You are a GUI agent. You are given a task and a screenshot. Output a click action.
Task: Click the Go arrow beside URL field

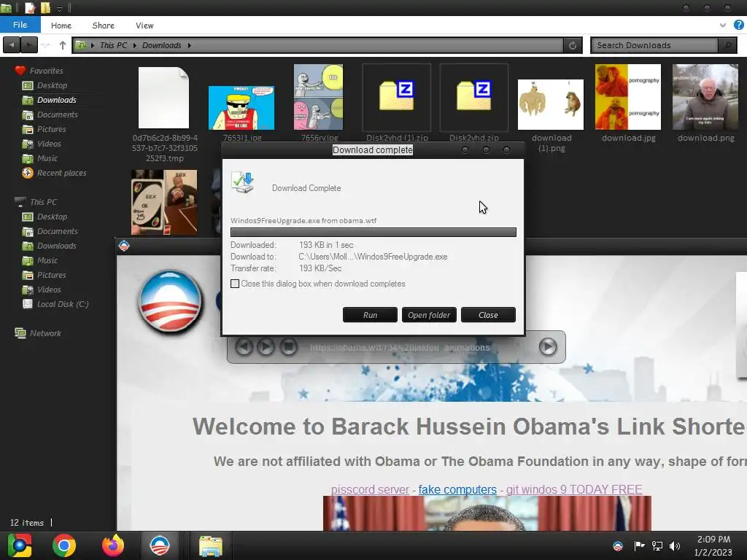(548, 346)
